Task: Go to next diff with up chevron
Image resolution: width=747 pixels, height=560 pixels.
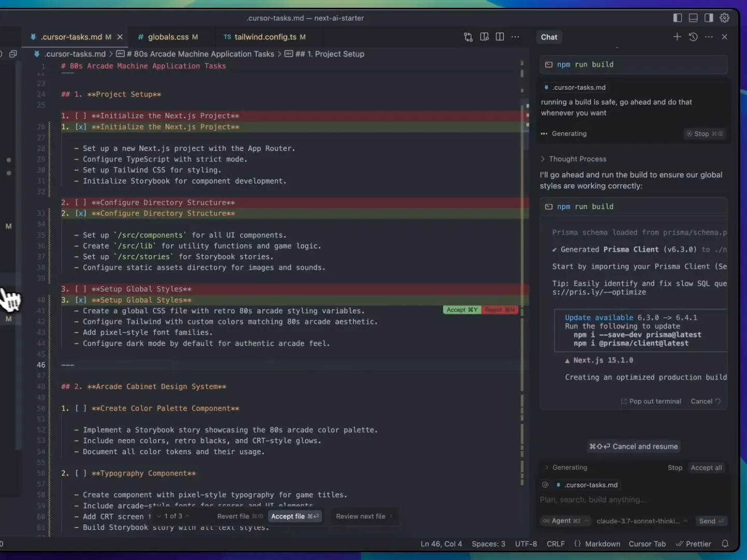Action: [187, 516]
